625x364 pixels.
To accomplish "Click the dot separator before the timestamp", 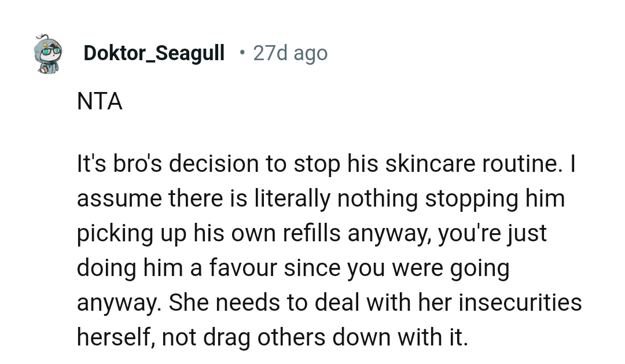I will tap(242, 53).
